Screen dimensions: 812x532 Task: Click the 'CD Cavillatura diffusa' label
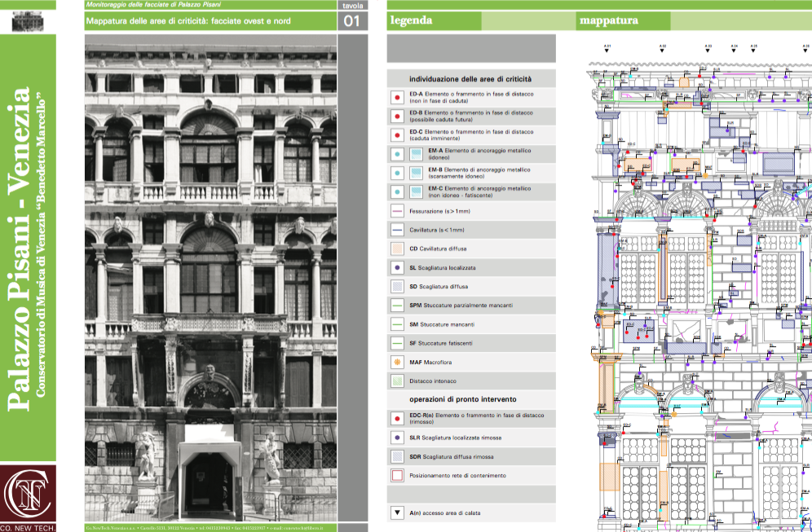pos(438,249)
